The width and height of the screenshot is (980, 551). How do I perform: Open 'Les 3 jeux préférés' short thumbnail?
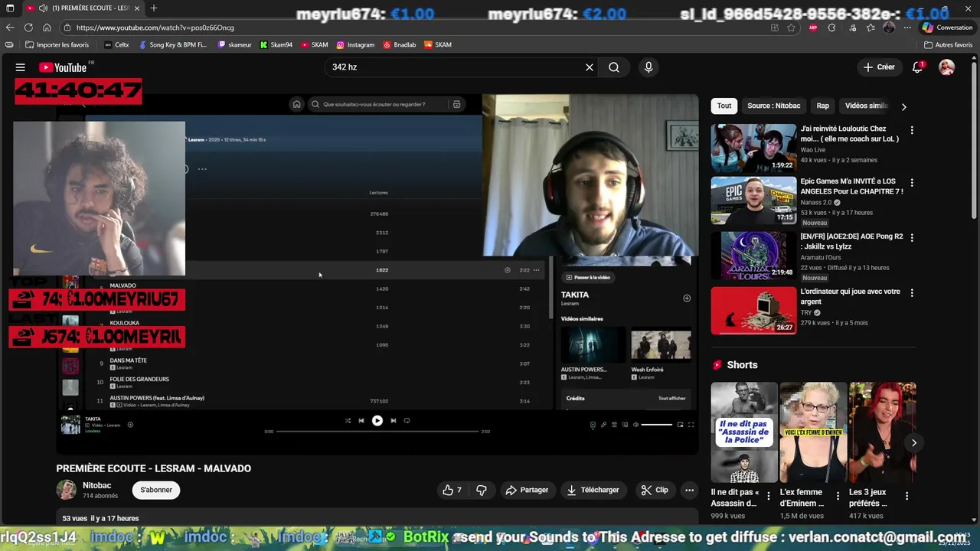click(882, 432)
